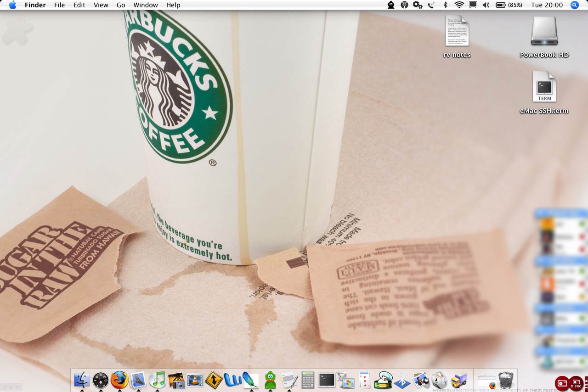Open the File menu

point(59,5)
